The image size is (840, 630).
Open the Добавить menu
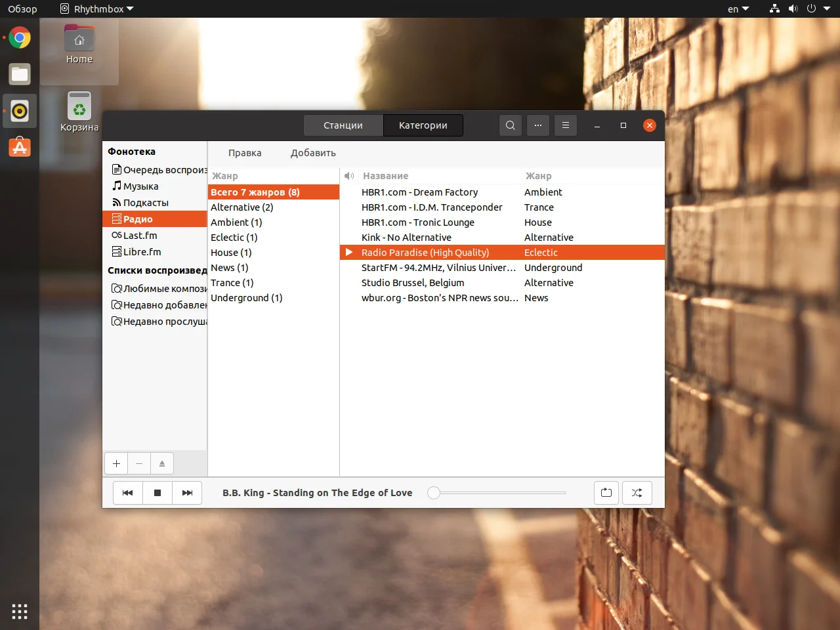click(x=313, y=152)
